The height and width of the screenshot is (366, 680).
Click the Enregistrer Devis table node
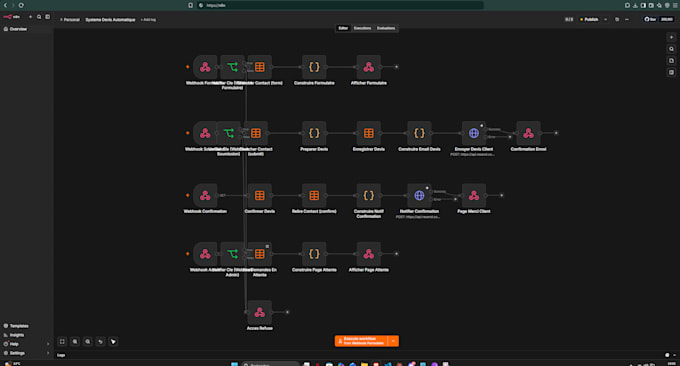tap(369, 133)
